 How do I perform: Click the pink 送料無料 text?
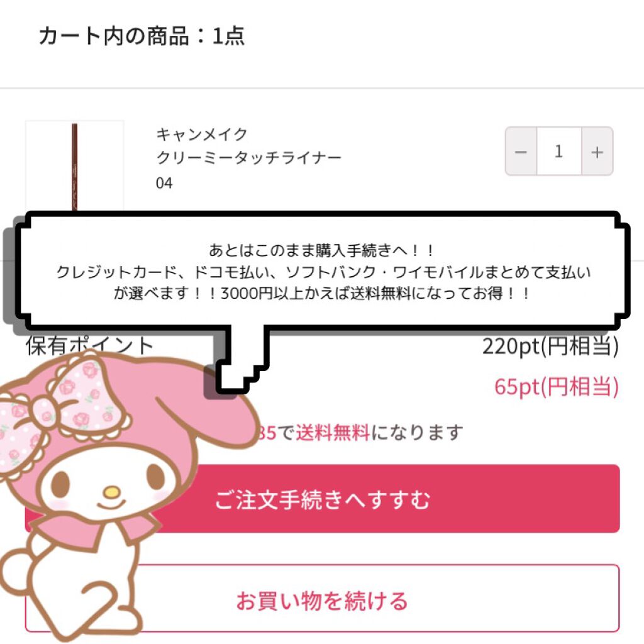[x=333, y=433]
